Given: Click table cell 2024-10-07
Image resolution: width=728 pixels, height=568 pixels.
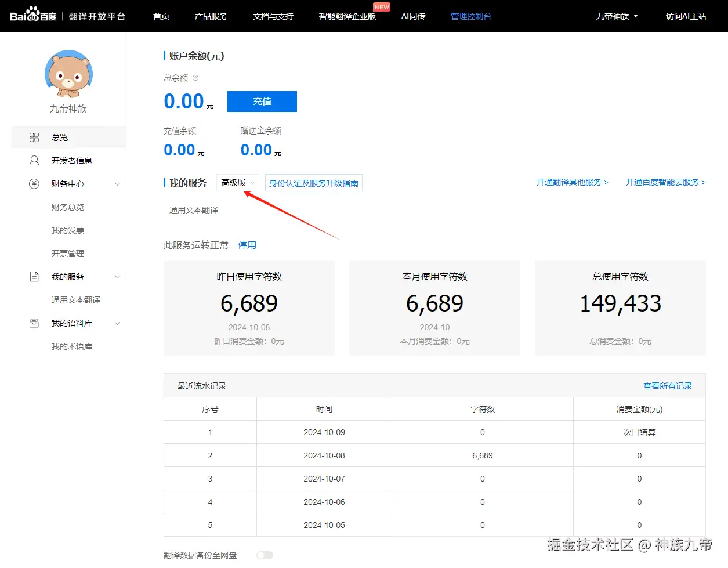Looking at the screenshot, I should (x=324, y=479).
